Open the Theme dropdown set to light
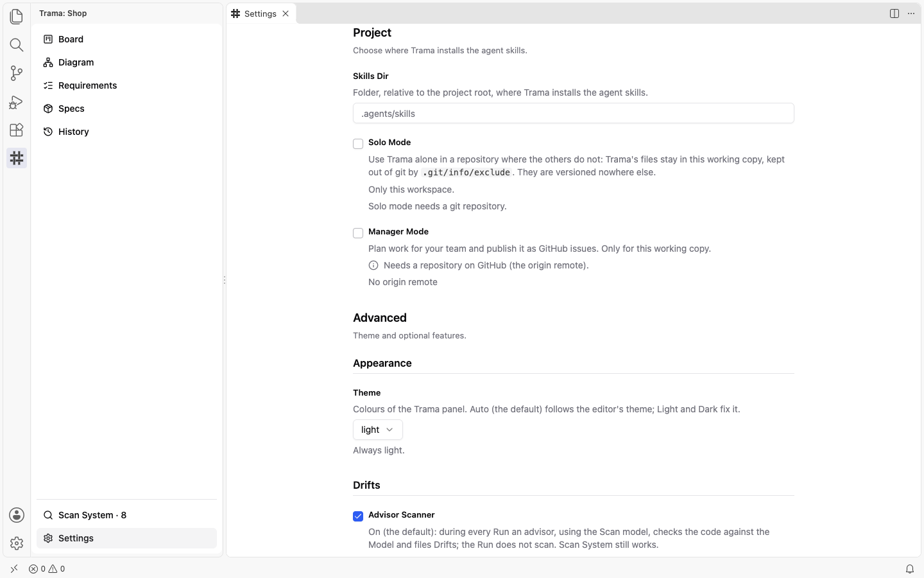This screenshot has height=578, width=924. pos(378,430)
